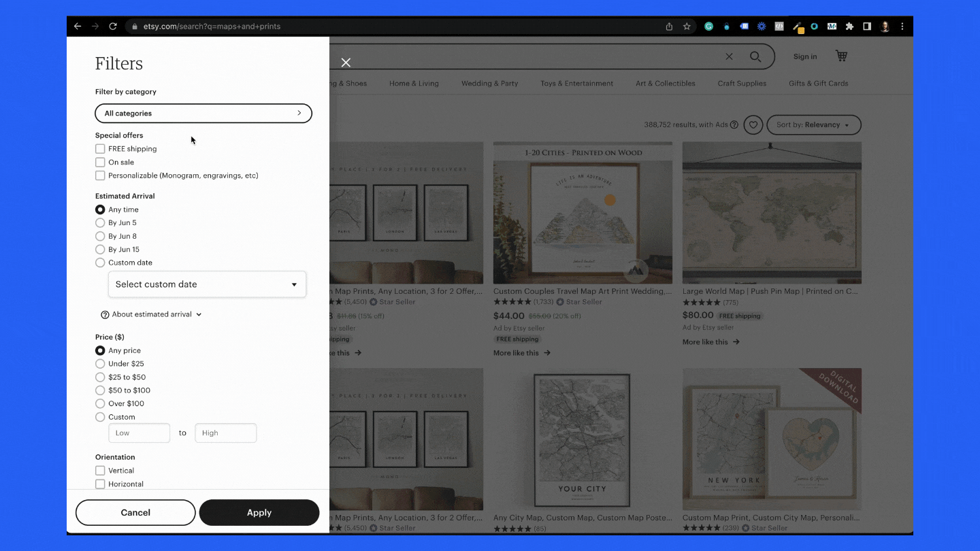Open the Home & Living category
This screenshot has height=551, width=980.
(x=414, y=84)
